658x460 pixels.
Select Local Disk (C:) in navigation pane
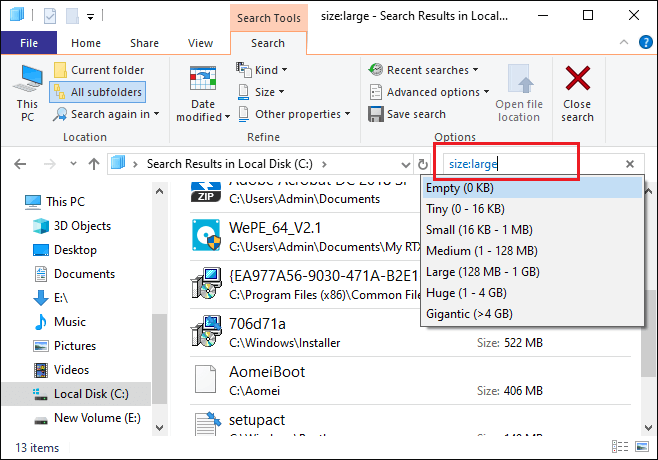coord(76,394)
